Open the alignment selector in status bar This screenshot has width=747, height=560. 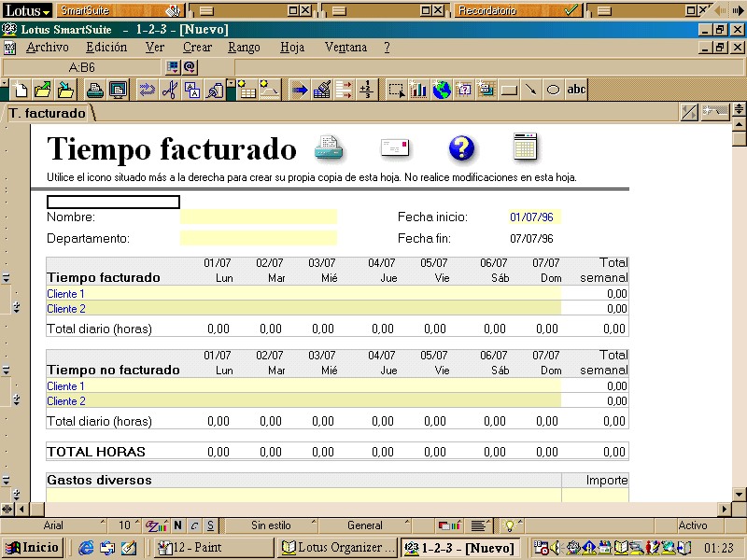479,525
